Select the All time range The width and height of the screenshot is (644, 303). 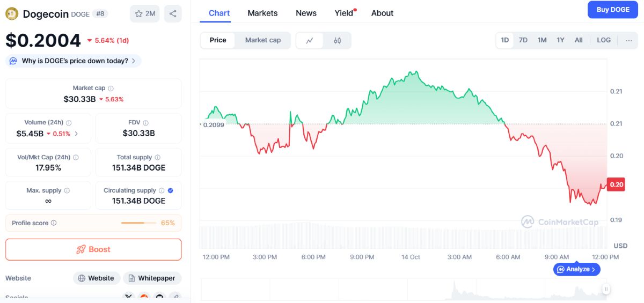click(579, 40)
